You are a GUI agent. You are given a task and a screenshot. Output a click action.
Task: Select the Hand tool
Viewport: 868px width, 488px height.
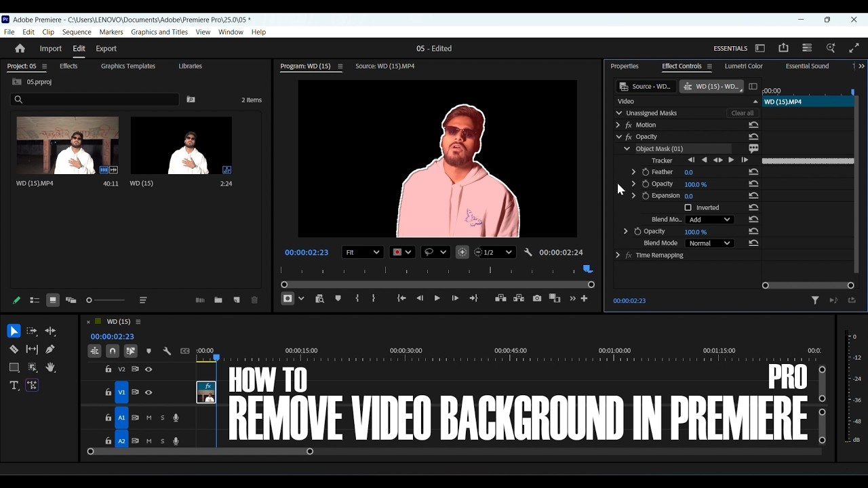coord(50,367)
